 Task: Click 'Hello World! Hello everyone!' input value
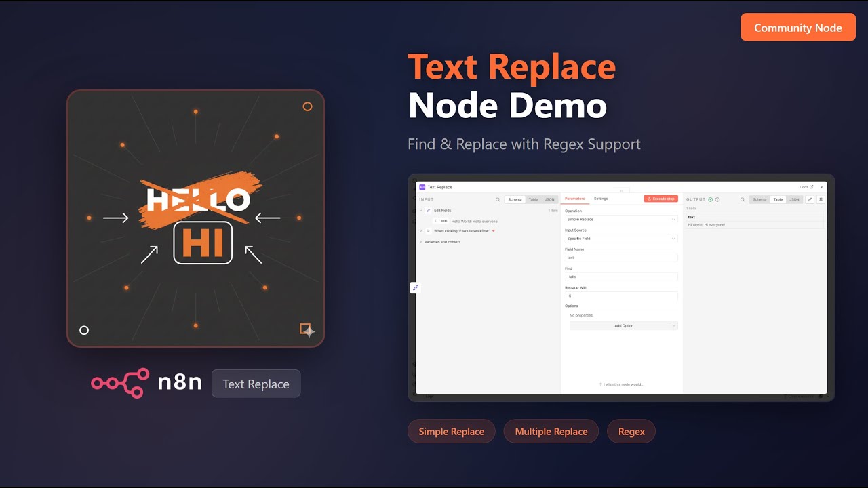click(475, 222)
